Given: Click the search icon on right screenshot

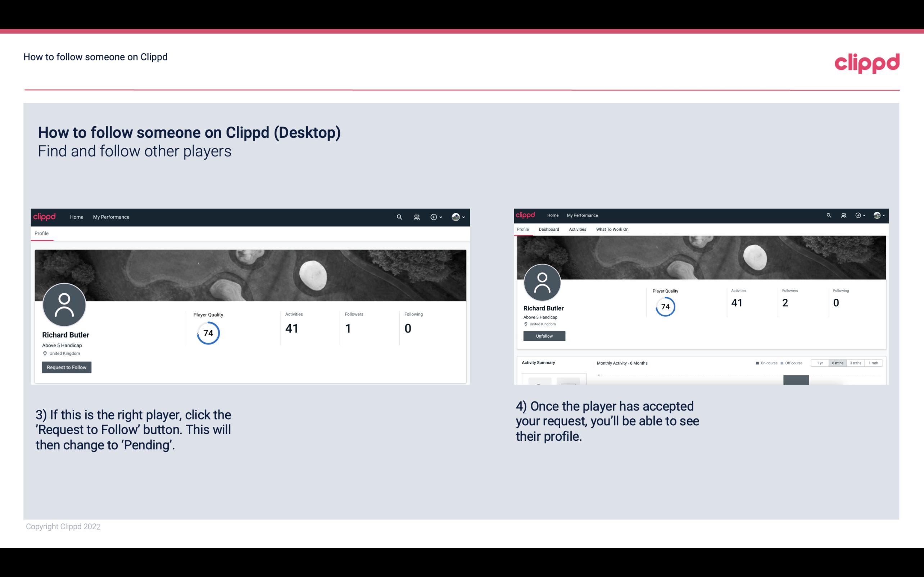Looking at the screenshot, I should tap(829, 215).
